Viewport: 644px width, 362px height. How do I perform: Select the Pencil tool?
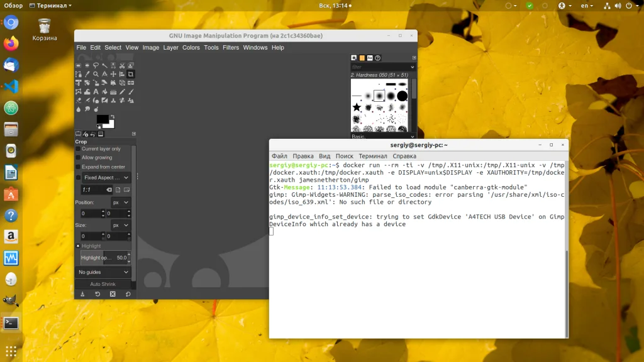coord(122,92)
